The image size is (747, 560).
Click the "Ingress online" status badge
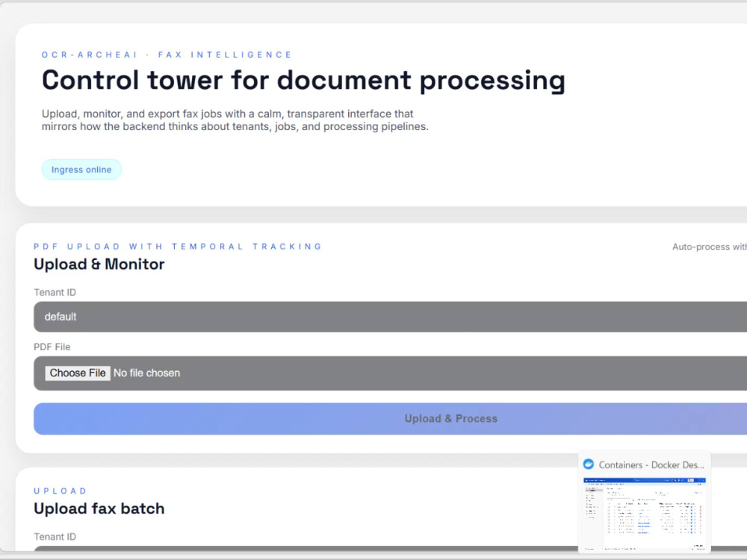81,169
